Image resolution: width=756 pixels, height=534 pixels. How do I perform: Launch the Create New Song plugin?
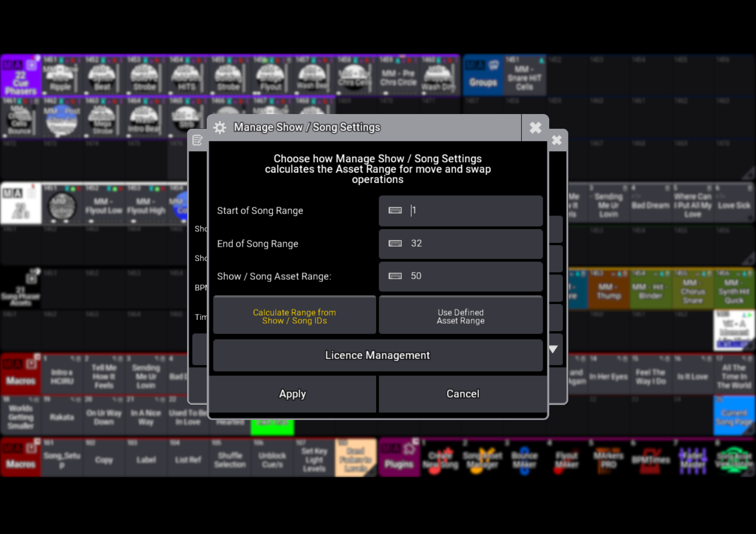[x=440, y=458]
